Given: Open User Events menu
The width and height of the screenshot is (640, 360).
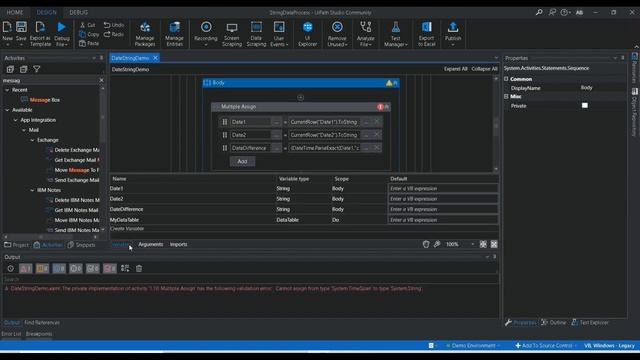Looking at the screenshot, I should point(279,33).
